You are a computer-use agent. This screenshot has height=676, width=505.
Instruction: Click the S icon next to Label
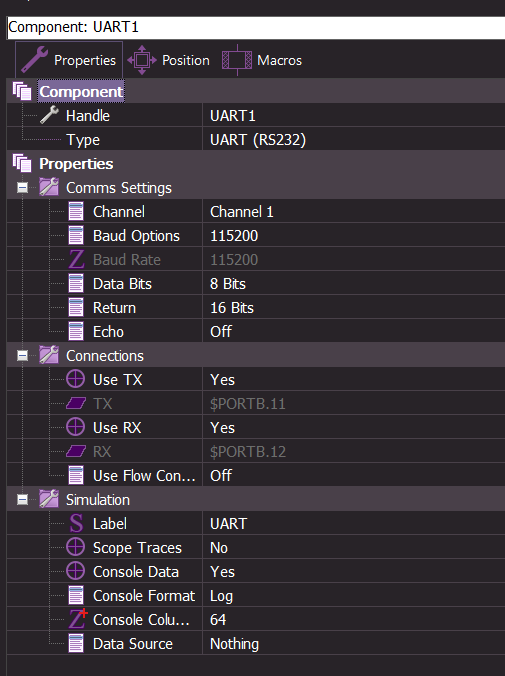point(76,524)
